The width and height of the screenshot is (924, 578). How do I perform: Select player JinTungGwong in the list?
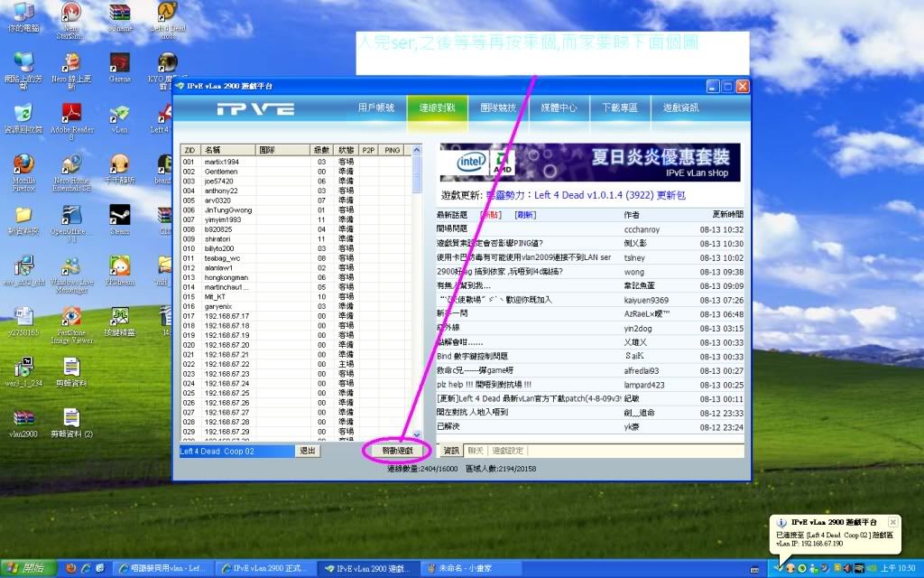[x=295, y=210]
